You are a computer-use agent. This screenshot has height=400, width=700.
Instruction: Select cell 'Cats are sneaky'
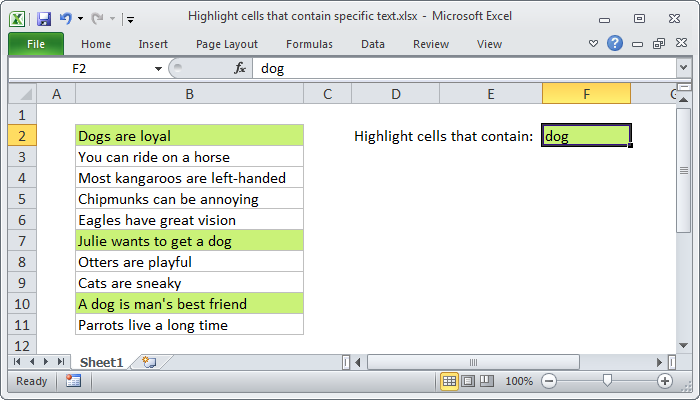(x=189, y=283)
